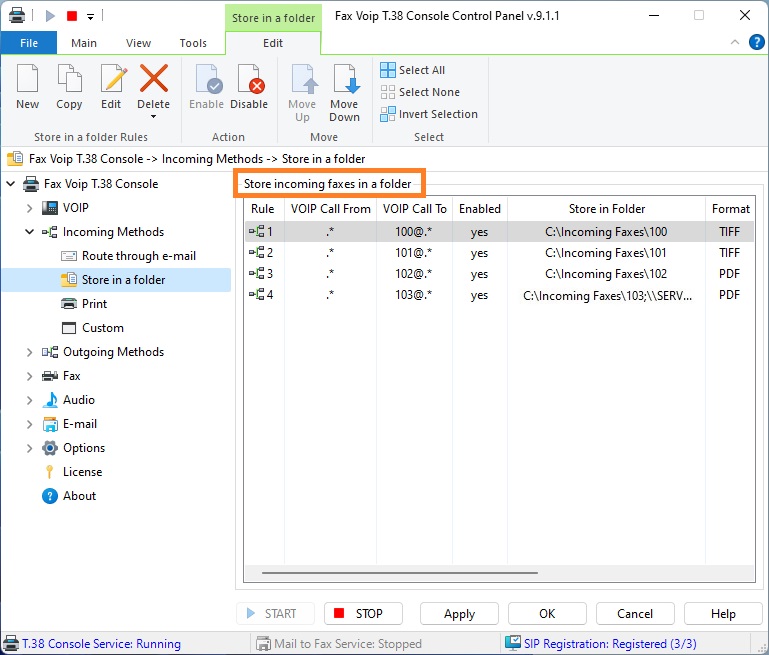
Task: Click the Outgoing Methods icon in tree
Action: pos(50,352)
